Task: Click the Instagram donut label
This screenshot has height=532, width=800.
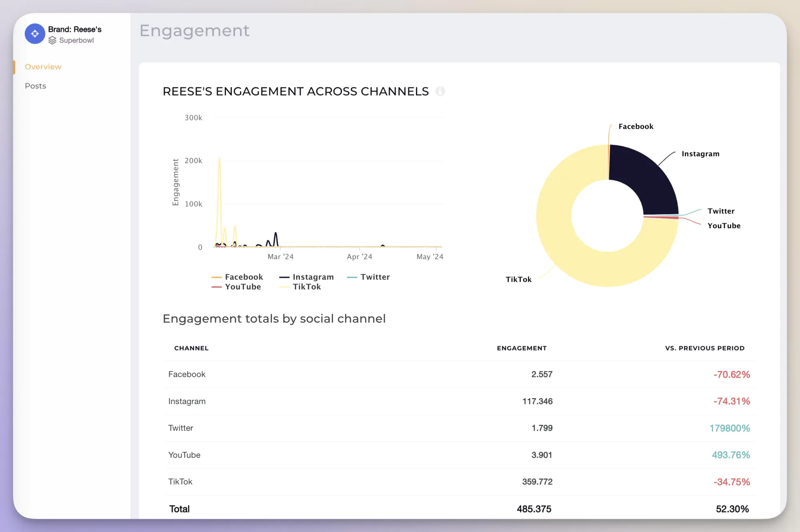Action: coord(700,154)
